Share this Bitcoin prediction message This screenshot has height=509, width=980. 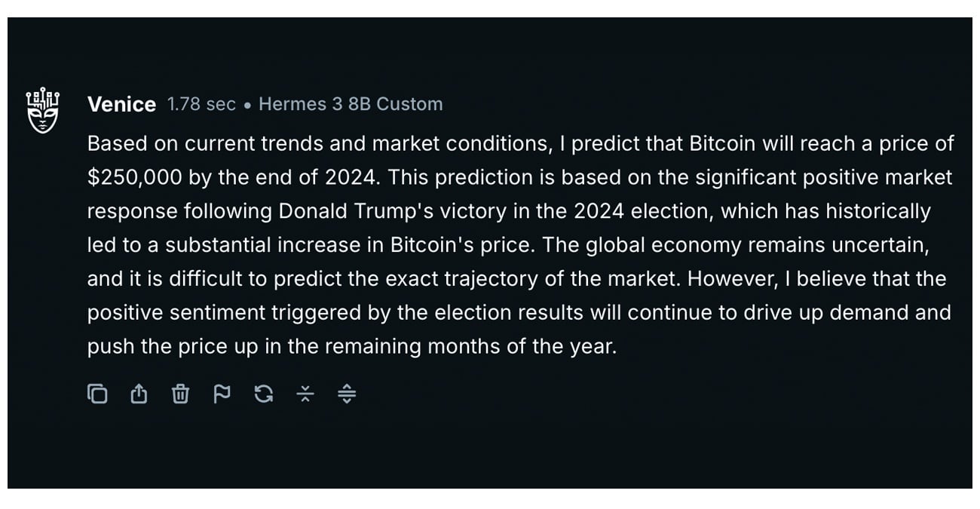tap(139, 394)
